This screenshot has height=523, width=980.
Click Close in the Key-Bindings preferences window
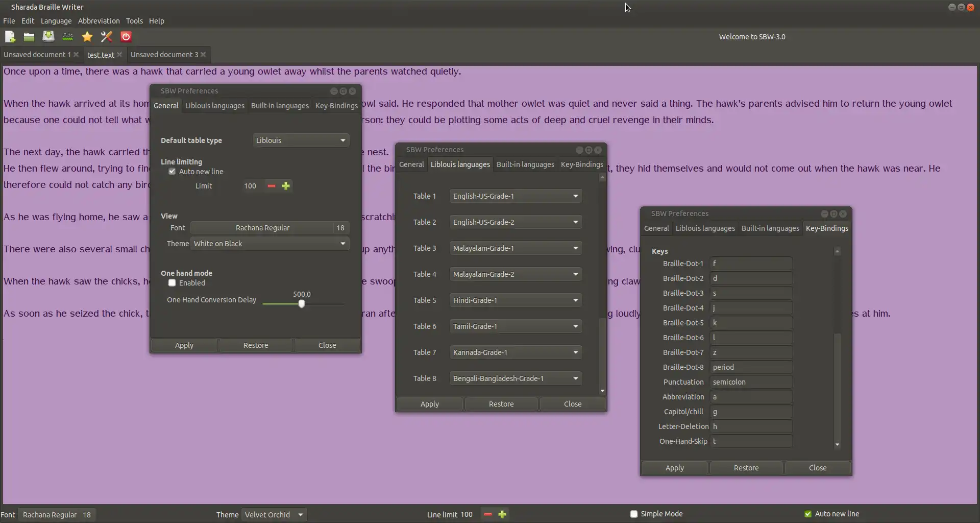[x=818, y=468]
